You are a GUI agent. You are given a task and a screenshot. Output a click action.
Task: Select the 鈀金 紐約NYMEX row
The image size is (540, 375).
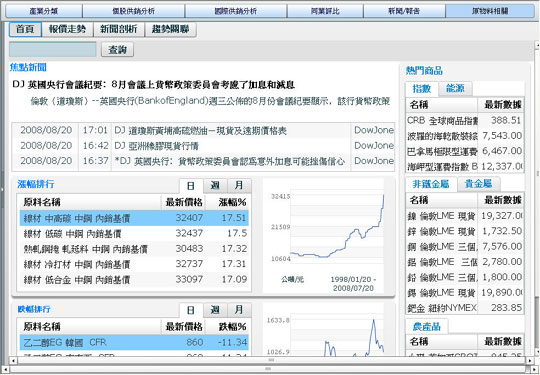pyautogui.click(x=465, y=308)
